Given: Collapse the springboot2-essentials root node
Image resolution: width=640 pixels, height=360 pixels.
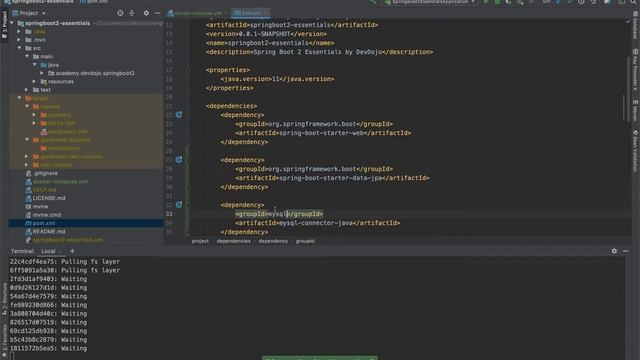Looking at the screenshot, I should pyautogui.click(x=12, y=23).
